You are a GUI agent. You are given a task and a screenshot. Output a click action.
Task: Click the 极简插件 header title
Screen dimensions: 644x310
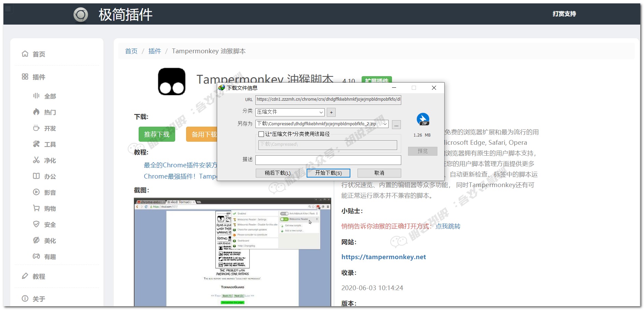[125, 15]
